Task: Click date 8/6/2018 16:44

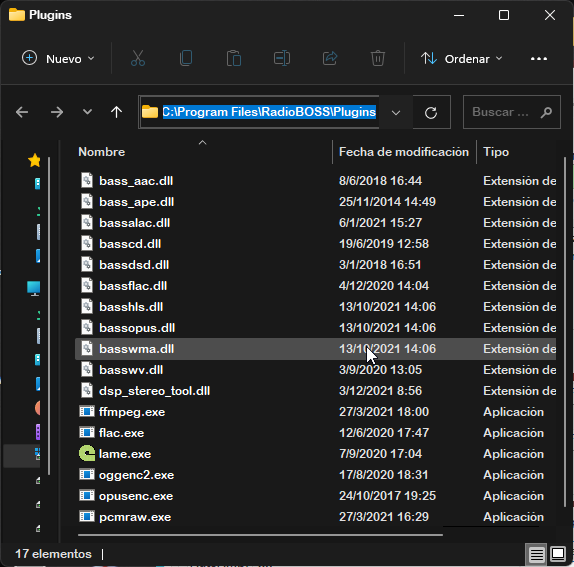Action: click(x=380, y=180)
